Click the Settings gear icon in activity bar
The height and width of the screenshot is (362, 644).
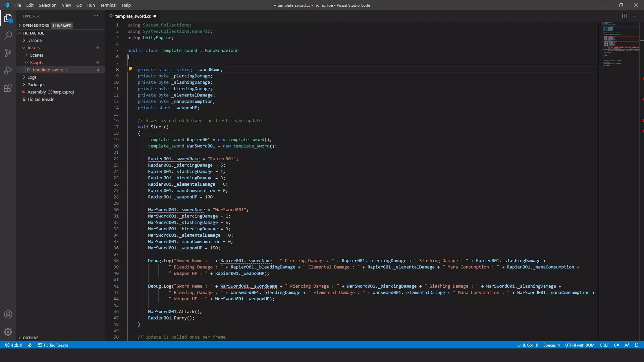(8, 331)
